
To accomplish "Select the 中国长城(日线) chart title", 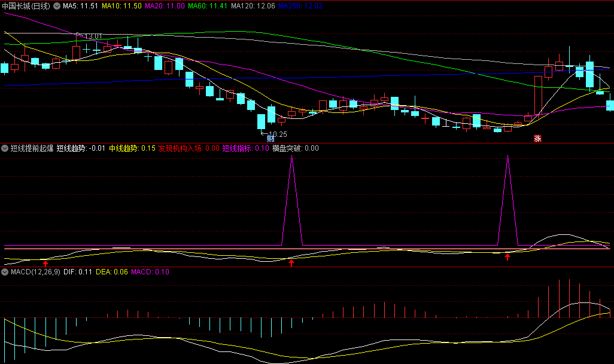I will click(x=26, y=6).
